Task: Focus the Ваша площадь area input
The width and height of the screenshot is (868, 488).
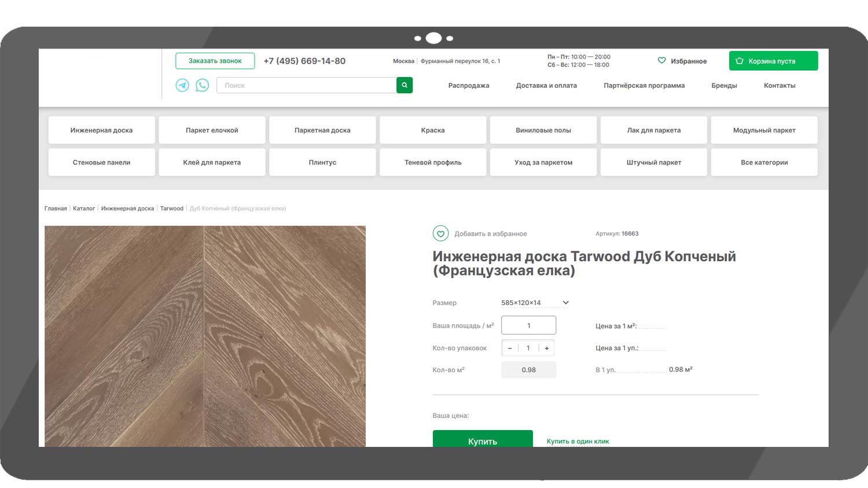Action: [x=528, y=325]
